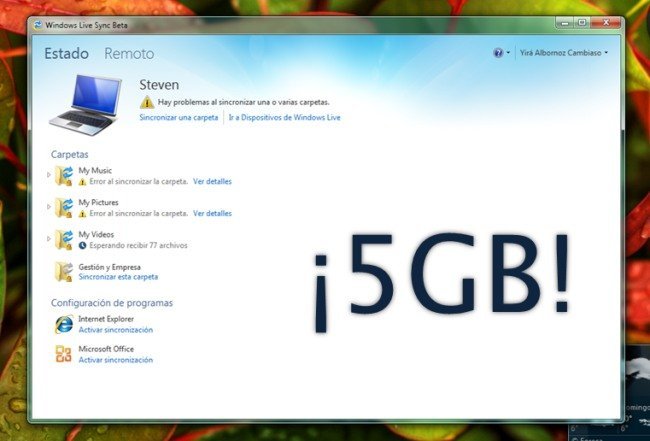
Task: Click the Internet Explorer label
Action: click(106, 319)
